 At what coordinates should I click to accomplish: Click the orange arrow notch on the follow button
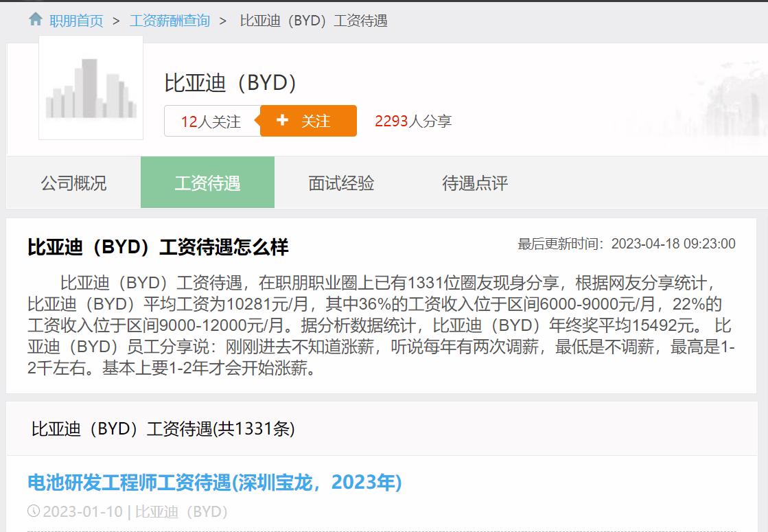click(x=257, y=120)
